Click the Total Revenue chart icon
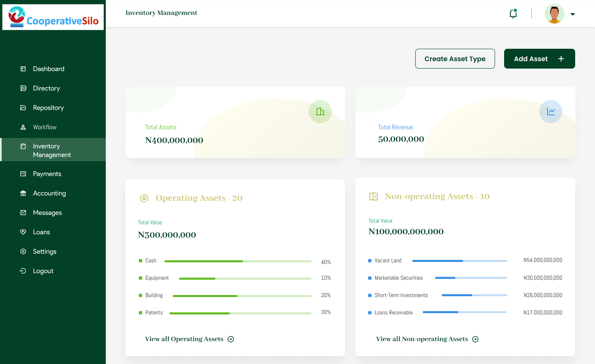 [551, 112]
